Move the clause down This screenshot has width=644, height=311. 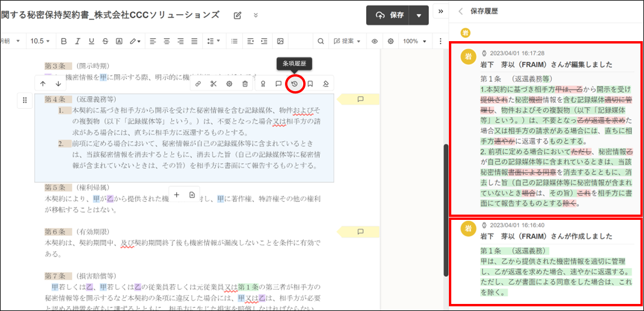pyautogui.click(x=58, y=84)
